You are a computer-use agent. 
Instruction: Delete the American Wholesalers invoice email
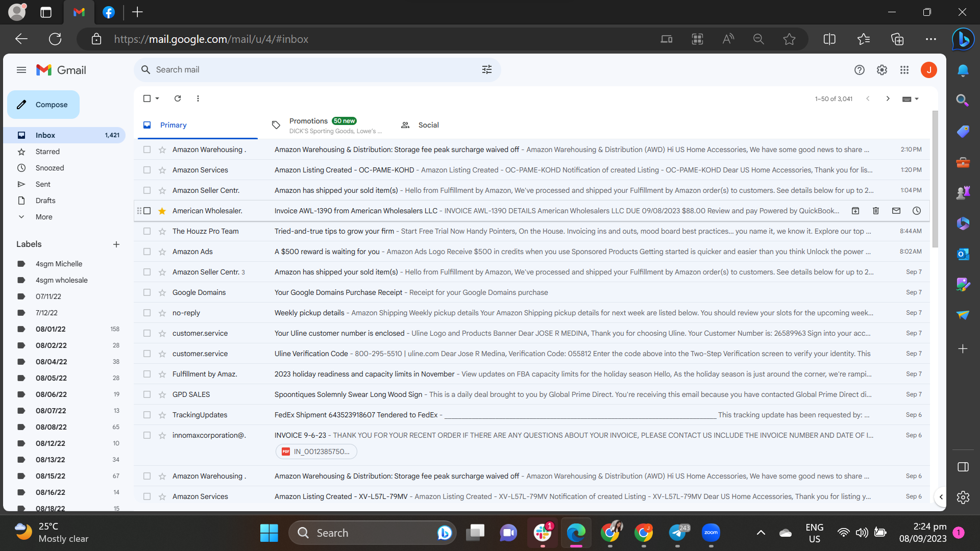[876, 211]
